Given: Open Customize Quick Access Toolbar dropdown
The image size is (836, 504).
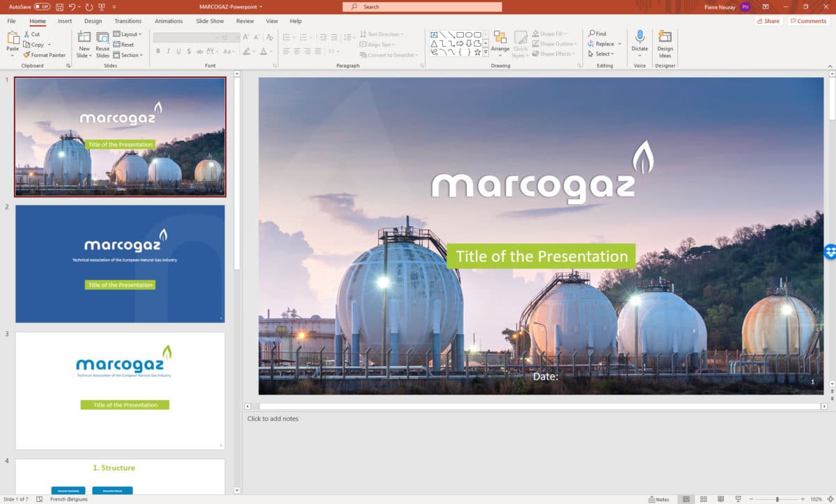Looking at the screenshot, I should click(x=114, y=6).
